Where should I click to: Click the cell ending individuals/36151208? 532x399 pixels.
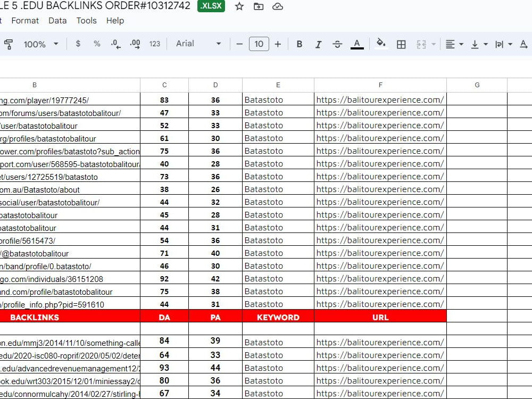(70, 279)
